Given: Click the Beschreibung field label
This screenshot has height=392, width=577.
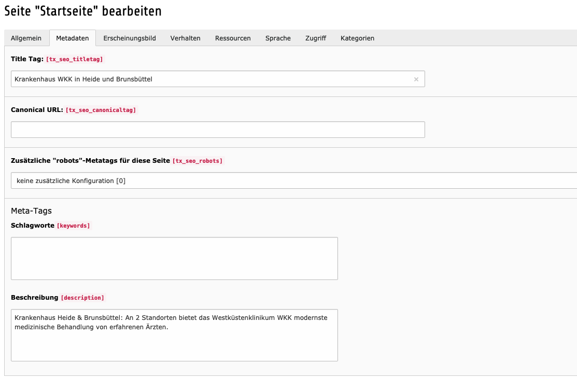Looking at the screenshot, I should tap(35, 298).
